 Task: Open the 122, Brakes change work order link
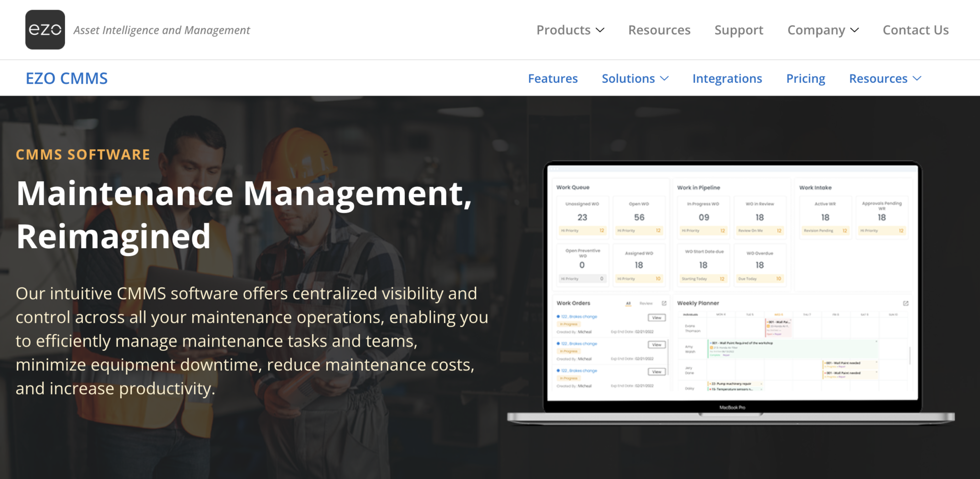click(x=579, y=316)
